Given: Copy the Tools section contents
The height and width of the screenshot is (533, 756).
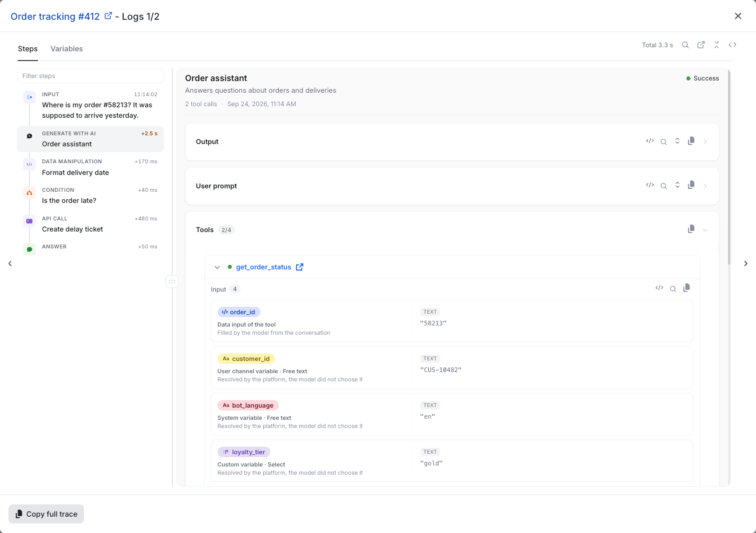Looking at the screenshot, I should (x=691, y=229).
